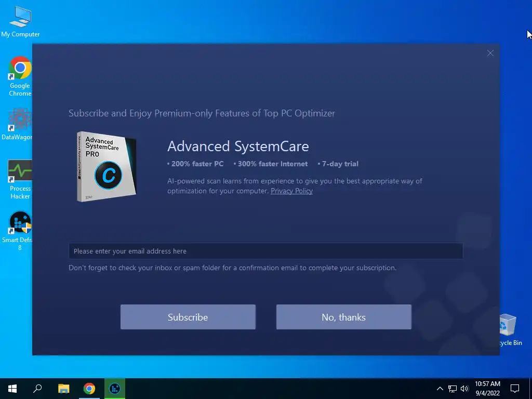Click the Advanced SystemCare PRO box image
Screen dimensions: 532x399
pyautogui.click(x=106, y=167)
